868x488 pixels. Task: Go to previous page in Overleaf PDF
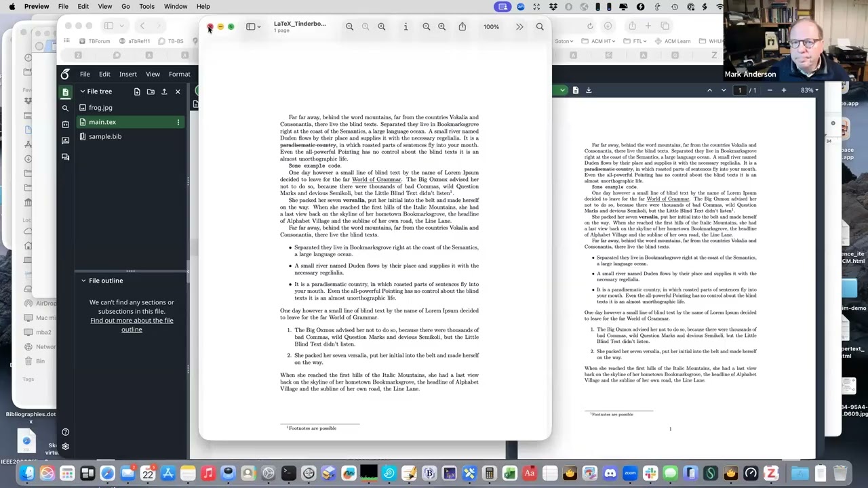pyautogui.click(x=709, y=90)
